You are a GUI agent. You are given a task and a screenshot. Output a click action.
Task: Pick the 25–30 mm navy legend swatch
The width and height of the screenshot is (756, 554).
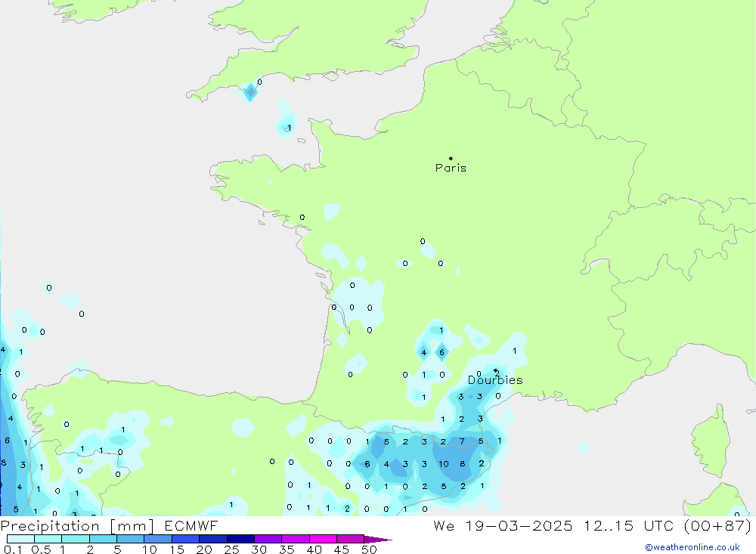[240, 539]
